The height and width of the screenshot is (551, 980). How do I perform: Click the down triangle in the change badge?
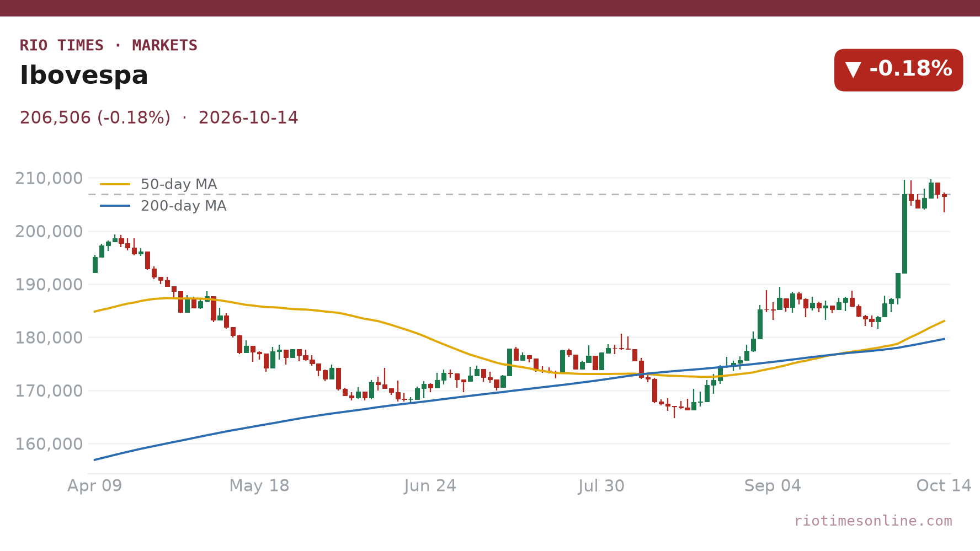pyautogui.click(x=853, y=70)
